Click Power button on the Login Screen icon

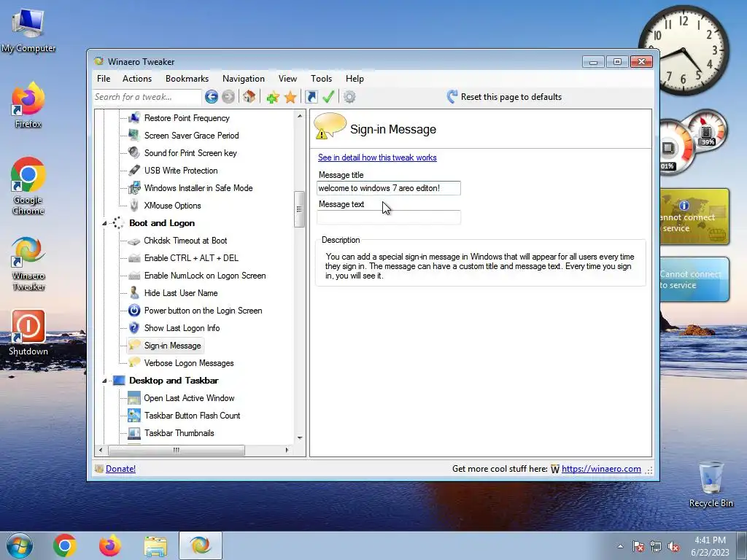[134, 311]
